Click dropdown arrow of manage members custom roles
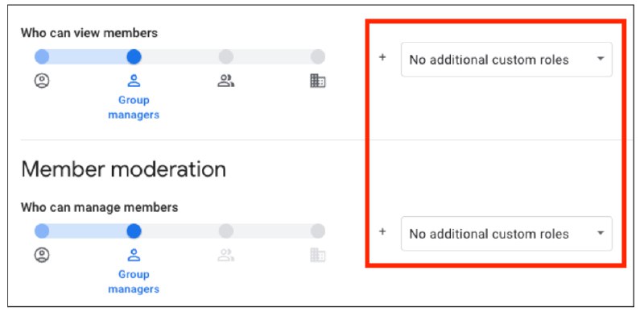 [601, 233]
